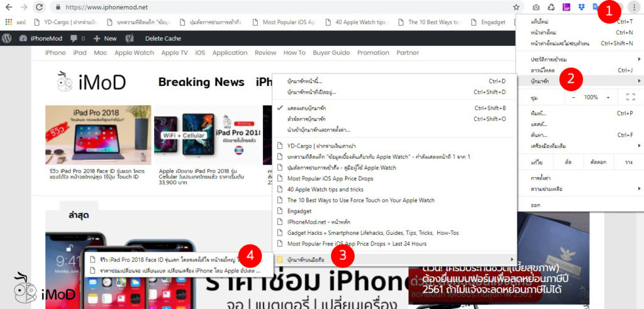This screenshot has height=309, width=644.
Task: Click the iMoD site logo
Action: pyautogui.click(x=91, y=82)
